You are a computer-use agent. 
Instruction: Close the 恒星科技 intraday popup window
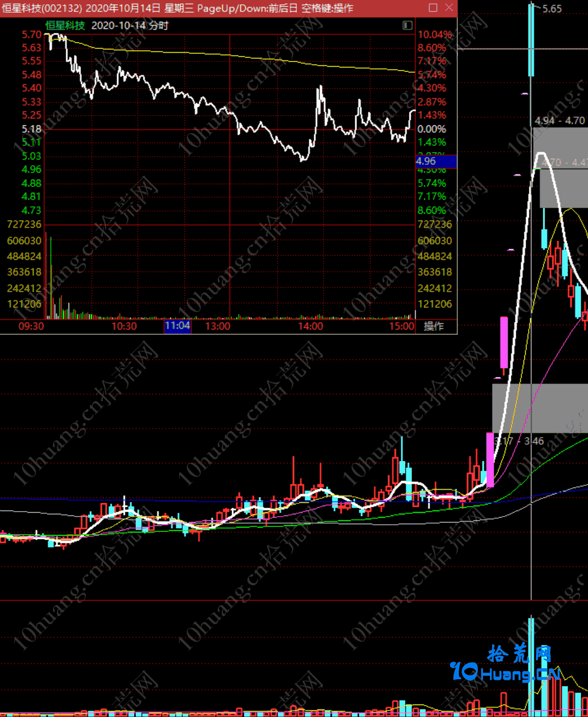[449, 8]
